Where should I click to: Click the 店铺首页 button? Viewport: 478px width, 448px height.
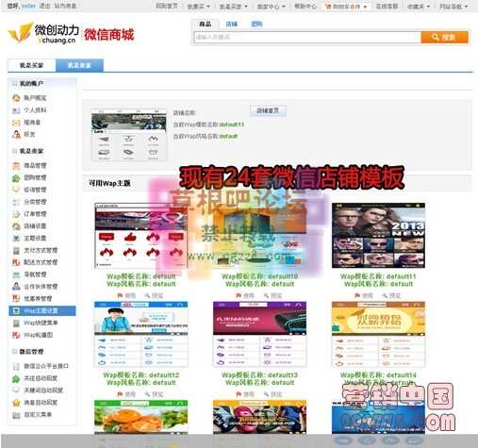tap(268, 111)
